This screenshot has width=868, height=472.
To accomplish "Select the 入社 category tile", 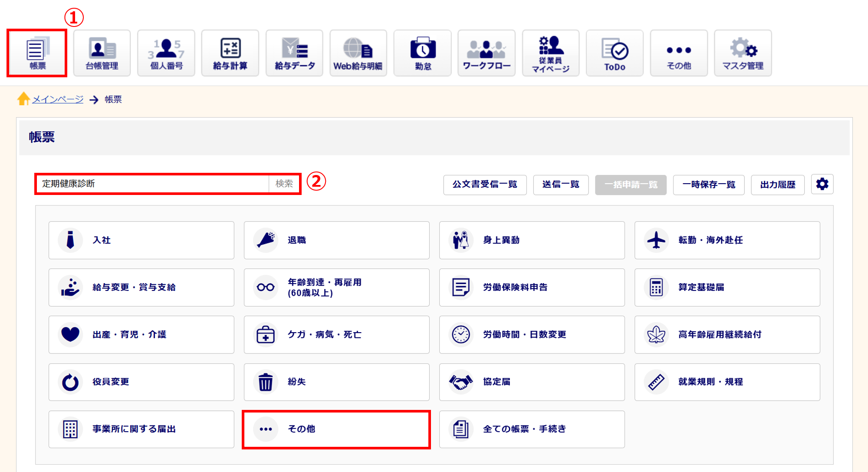I will pyautogui.click(x=141, y=240).
